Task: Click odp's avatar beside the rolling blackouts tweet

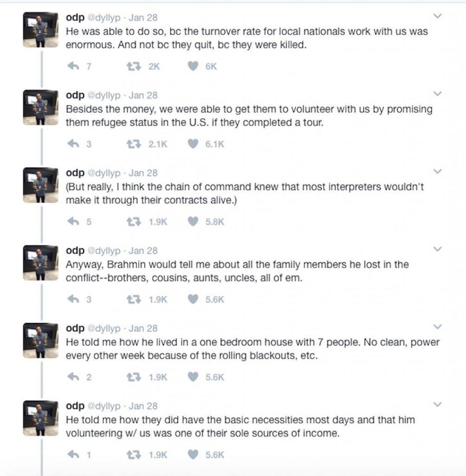Action: [41, 340]
